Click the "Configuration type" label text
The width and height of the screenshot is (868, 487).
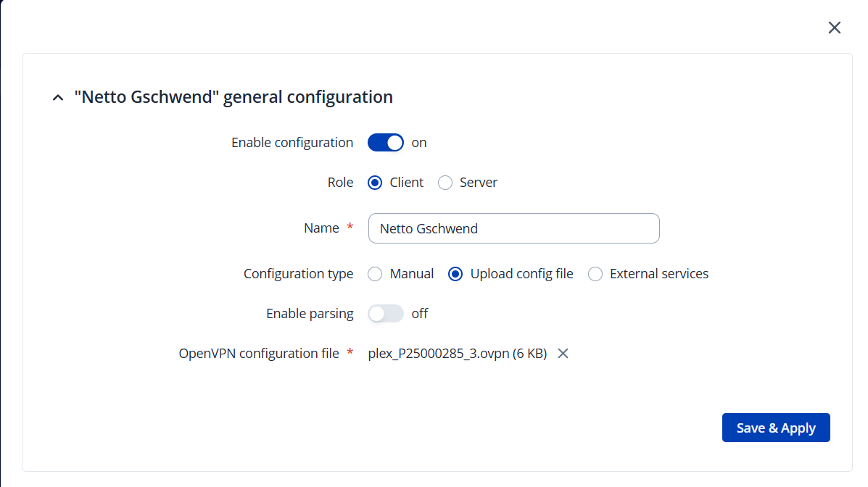click(x=298, y=274)
